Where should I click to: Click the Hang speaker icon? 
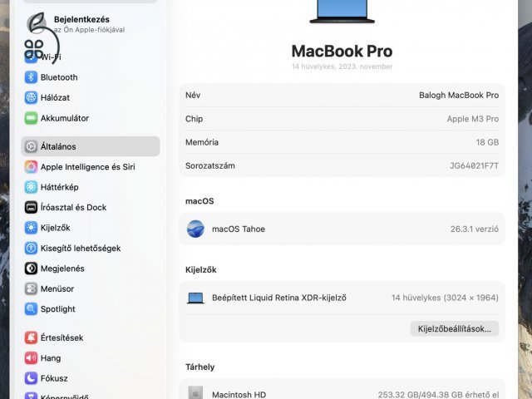tap(31, 358)
